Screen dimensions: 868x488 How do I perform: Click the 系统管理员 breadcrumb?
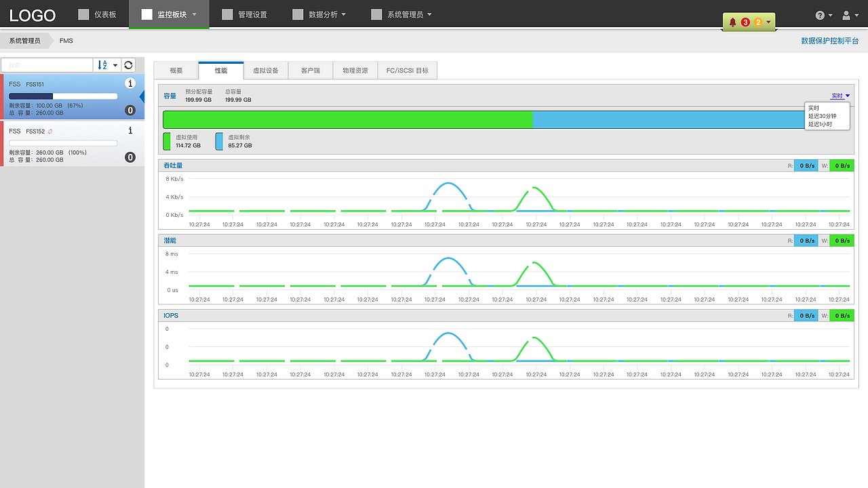tap(24, 41)
